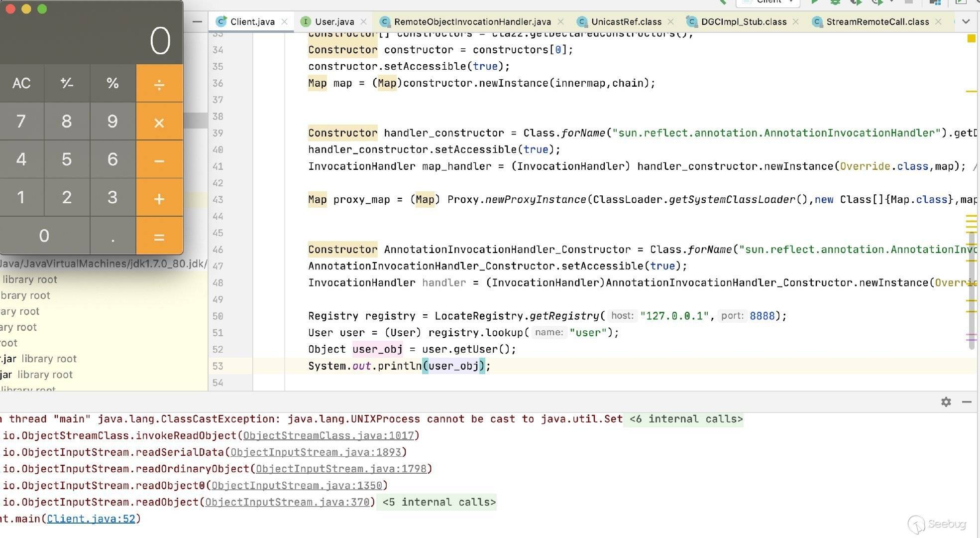Open Run console settings gear
980x538 pixels.
(x=946, y=402)
